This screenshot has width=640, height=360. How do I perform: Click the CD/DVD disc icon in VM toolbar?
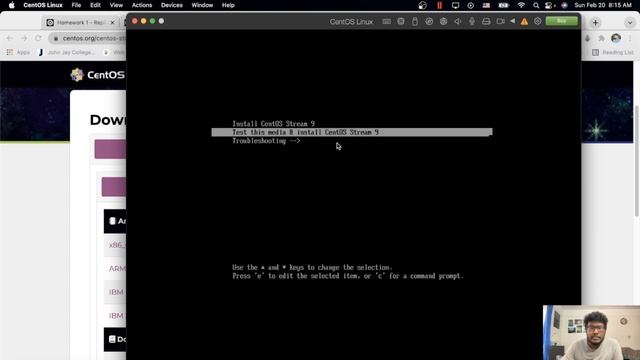tap(429, 21)
